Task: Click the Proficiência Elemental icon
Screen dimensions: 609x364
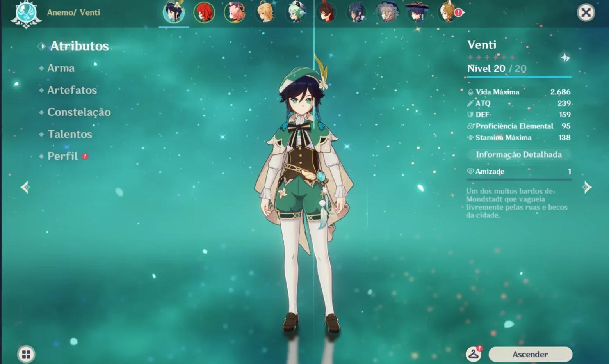Action: tap(470, 126)
